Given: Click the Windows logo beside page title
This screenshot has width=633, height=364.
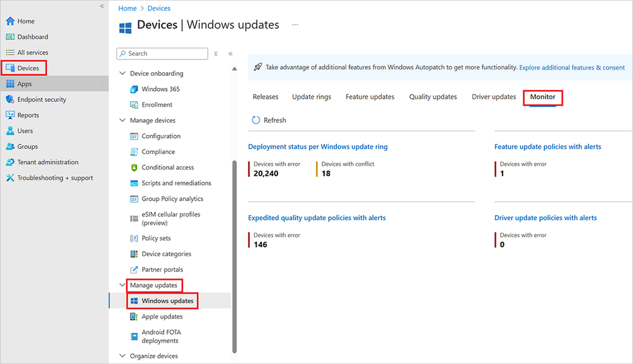Looking at the screenshot, I should 125,28.
